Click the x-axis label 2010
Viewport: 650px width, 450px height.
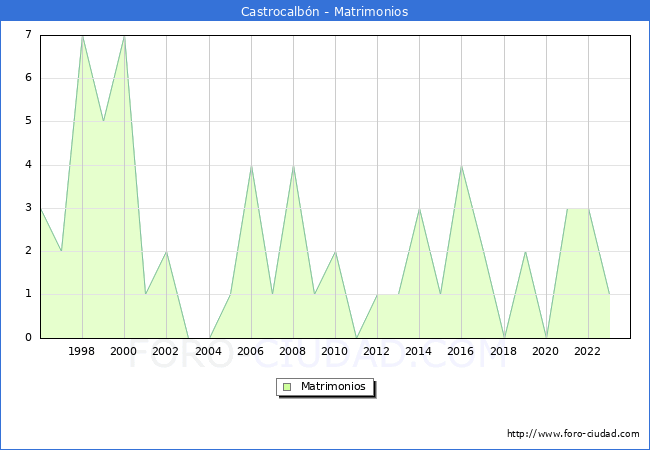coord(335,351)
